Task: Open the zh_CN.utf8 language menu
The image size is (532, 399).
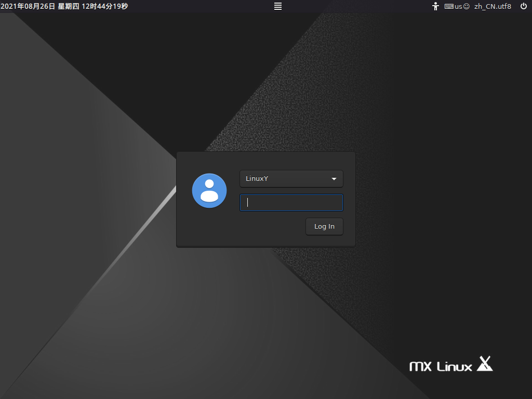Action: click(x=493, y=6)
